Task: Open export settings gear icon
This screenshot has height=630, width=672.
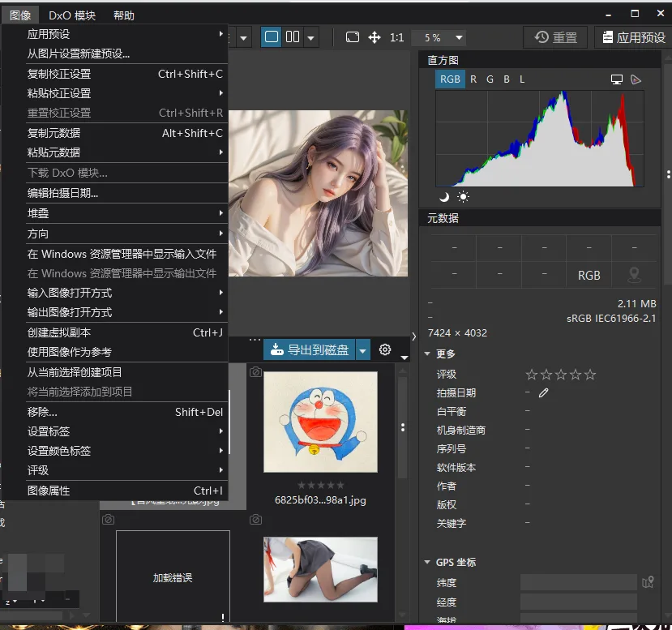Action: point(385,349)
